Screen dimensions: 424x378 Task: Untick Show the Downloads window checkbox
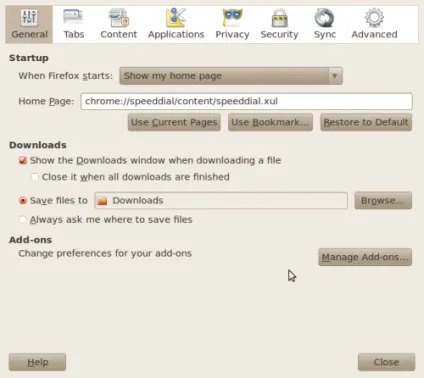click(x=23, y=161)
